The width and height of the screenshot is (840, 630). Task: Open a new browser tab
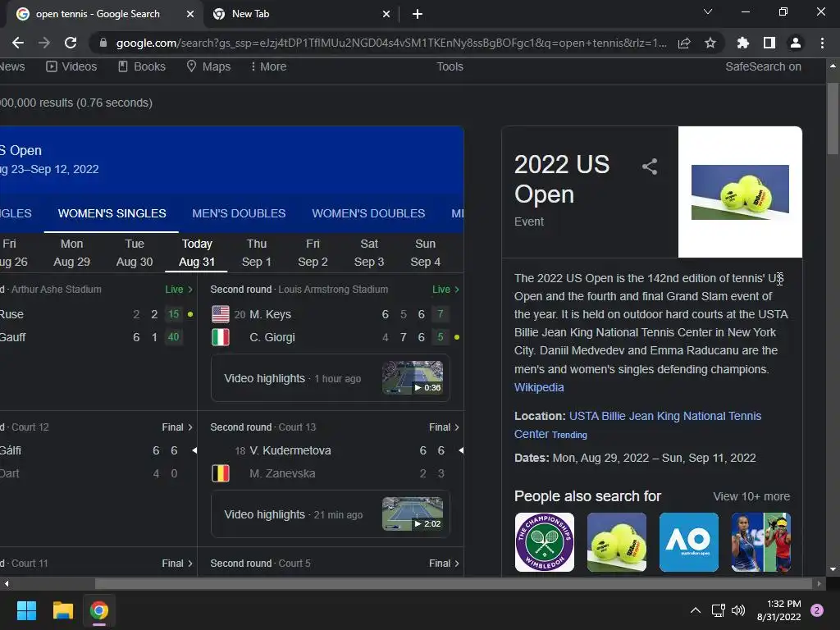click(x=418, y=14)
